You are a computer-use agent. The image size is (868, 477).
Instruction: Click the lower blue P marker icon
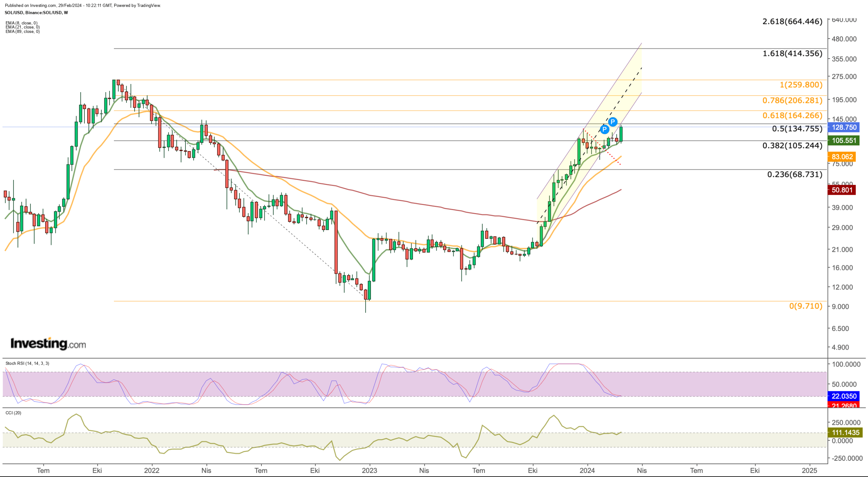(x=604, y=129)
